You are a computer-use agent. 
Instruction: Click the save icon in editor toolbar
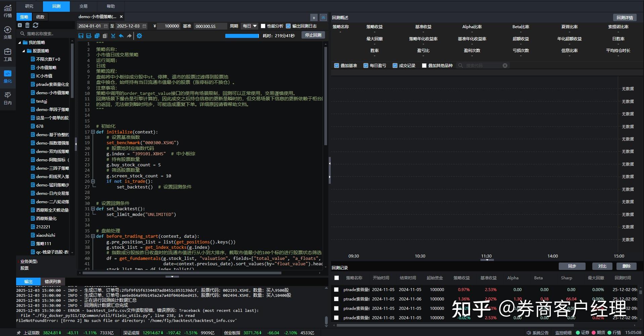[x=81, y=36]
